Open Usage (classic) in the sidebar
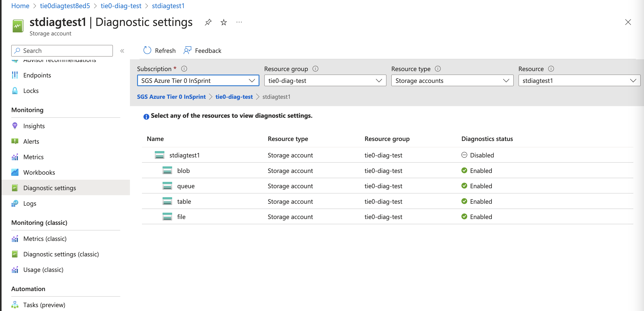Image resolution: width=644 pixels, height=311 pixels. click(x=43, y=270)
